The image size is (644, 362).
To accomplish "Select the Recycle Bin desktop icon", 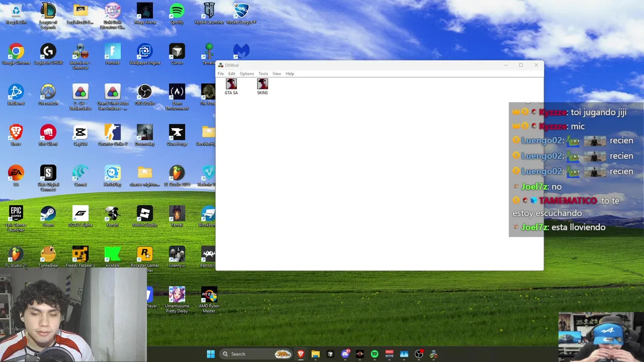I will click(x=16, y=14).
